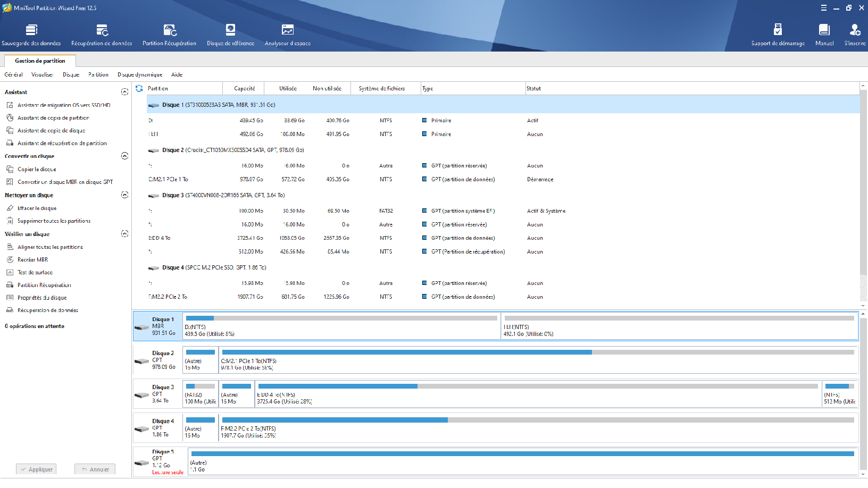The height and width of the screenshot is (488, 868).
Task: Select Assistant de migration OS vers SSD/HD
Action: point(64,105)
